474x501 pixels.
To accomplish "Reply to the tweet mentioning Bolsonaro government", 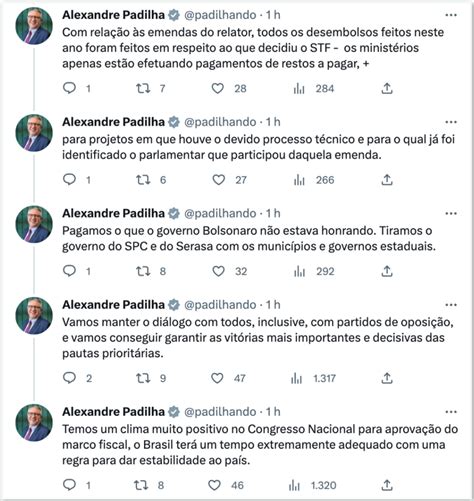I will [69, 271].
